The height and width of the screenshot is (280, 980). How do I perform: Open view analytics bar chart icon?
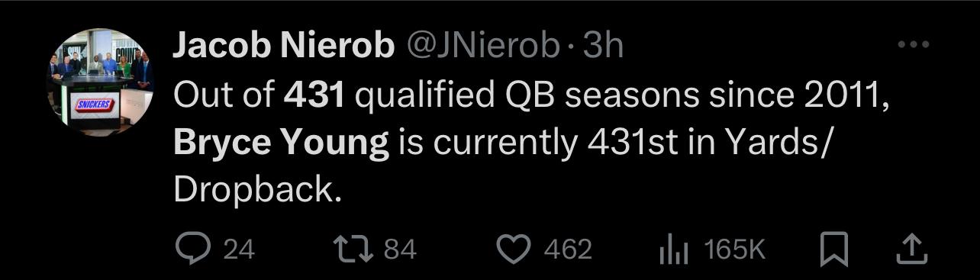[674, 249]
